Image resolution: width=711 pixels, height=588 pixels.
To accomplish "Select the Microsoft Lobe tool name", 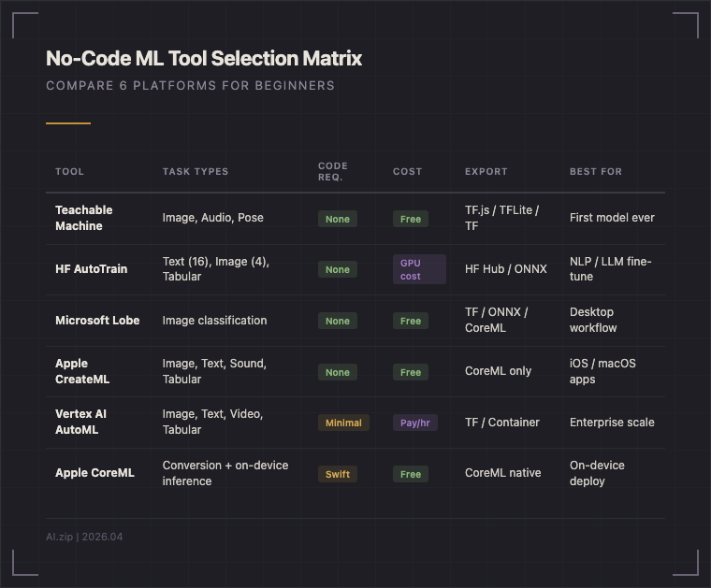I will pyautogui.click(x=97, y=321).
